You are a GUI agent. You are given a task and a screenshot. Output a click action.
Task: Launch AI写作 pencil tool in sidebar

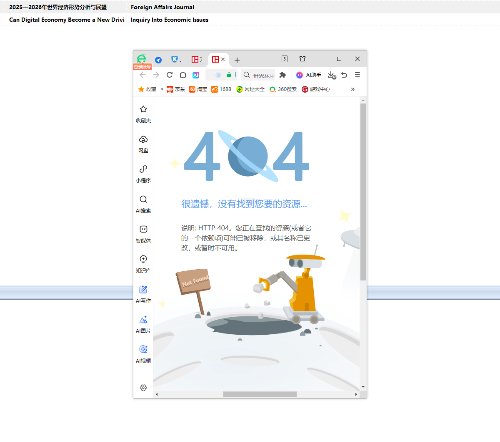tap(143, 289)
